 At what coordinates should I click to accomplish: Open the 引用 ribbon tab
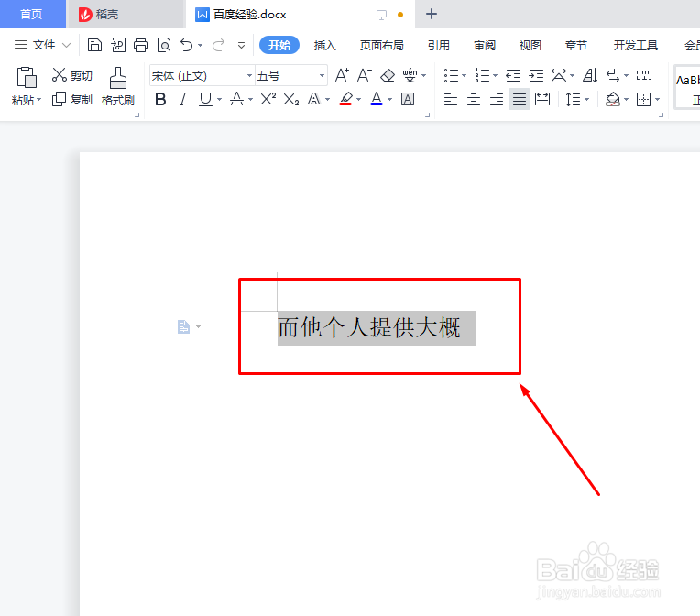(438, 45)
